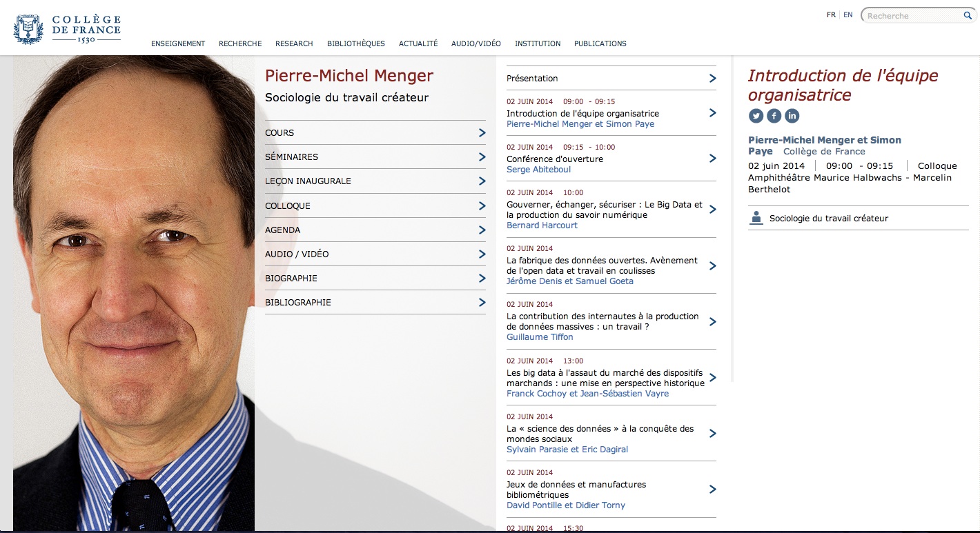980x533 pixels.
Task: Open the Bernard Harcourt speaker link
Action: [x=542, y=225]
